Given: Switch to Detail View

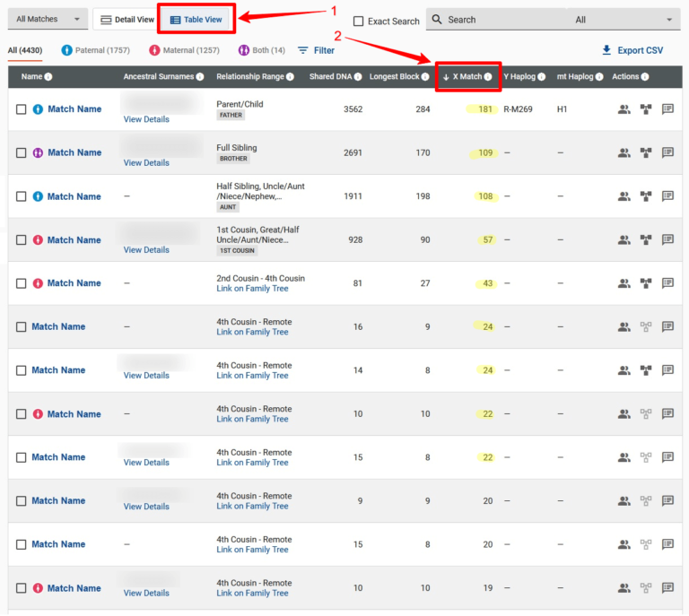Looking at the screenshot, I should [126, 19].
